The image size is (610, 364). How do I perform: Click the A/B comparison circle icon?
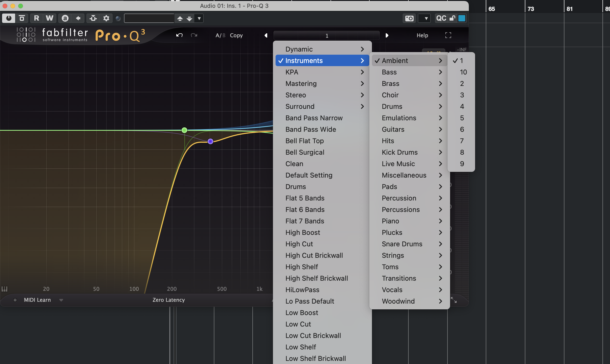65,18
